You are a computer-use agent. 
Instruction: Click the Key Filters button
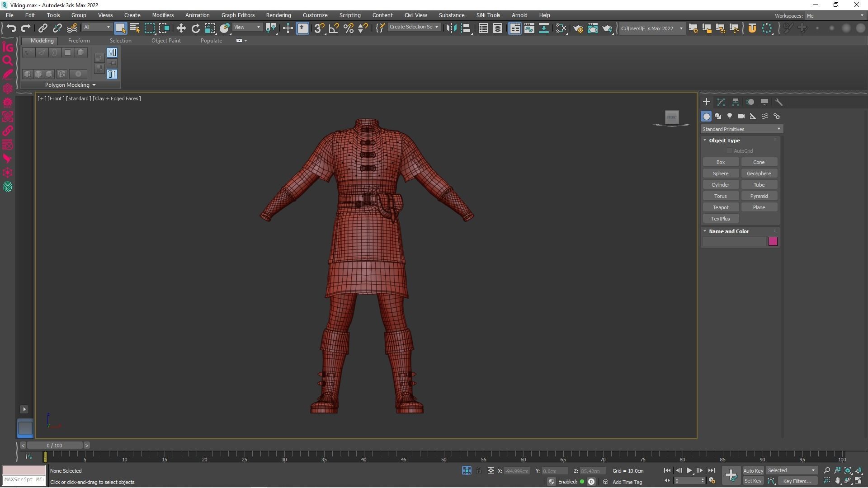tap(797, 481)
